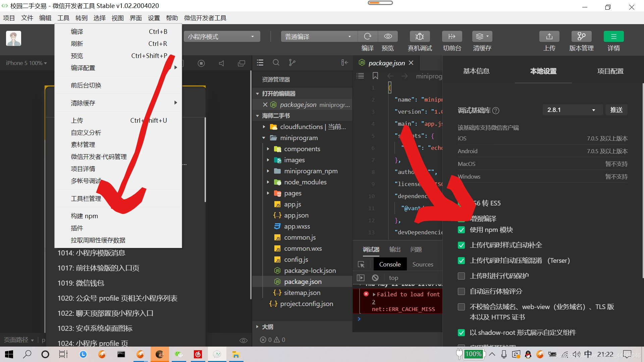
Task: Select 构建 npm from the Tools menu
Action: pyautogui.click(x=84, y=216)
